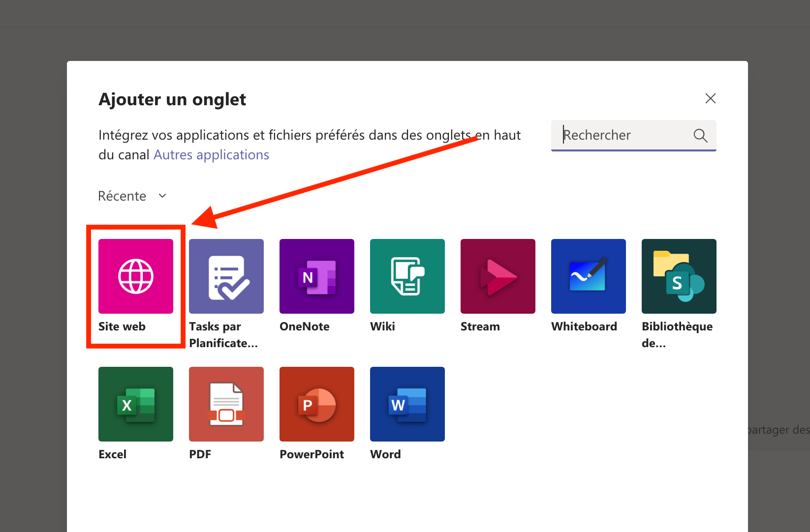Open the Wiki app tile
Image resolution: width=810 pixels, height=532 pixels.
(407, 276)
